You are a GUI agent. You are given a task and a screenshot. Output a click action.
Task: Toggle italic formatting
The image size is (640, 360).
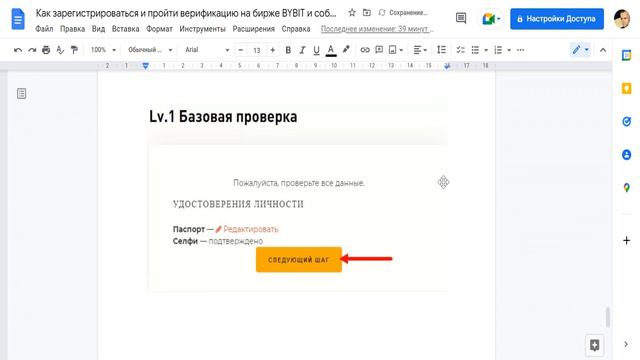pos(302,50)
